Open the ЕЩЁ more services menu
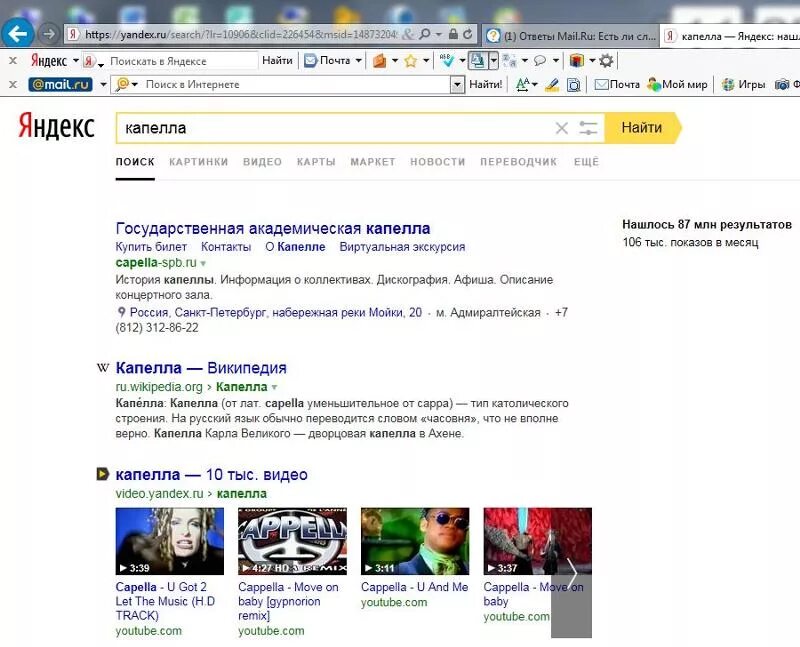 point(586,162)
